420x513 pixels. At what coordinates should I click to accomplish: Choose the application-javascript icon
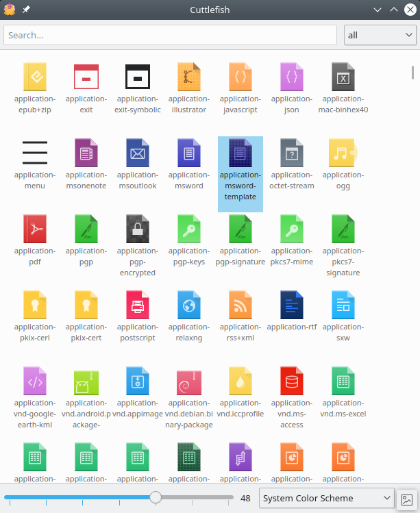240,77
